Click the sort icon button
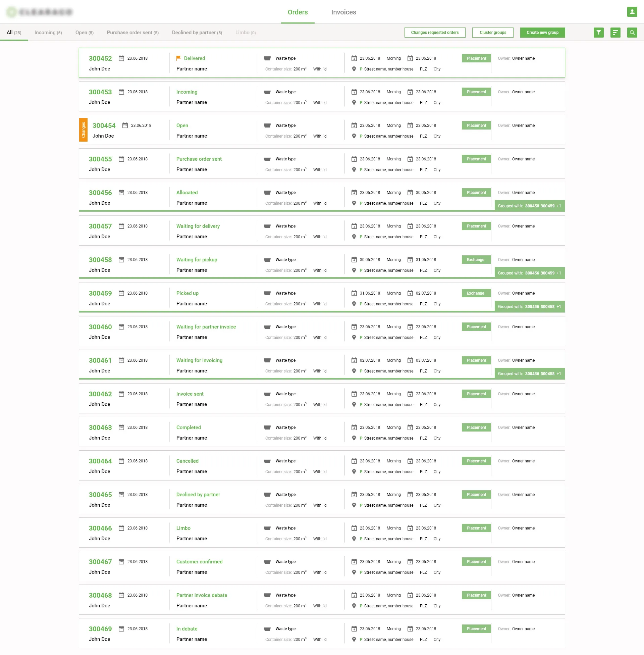 pos(615,33)
